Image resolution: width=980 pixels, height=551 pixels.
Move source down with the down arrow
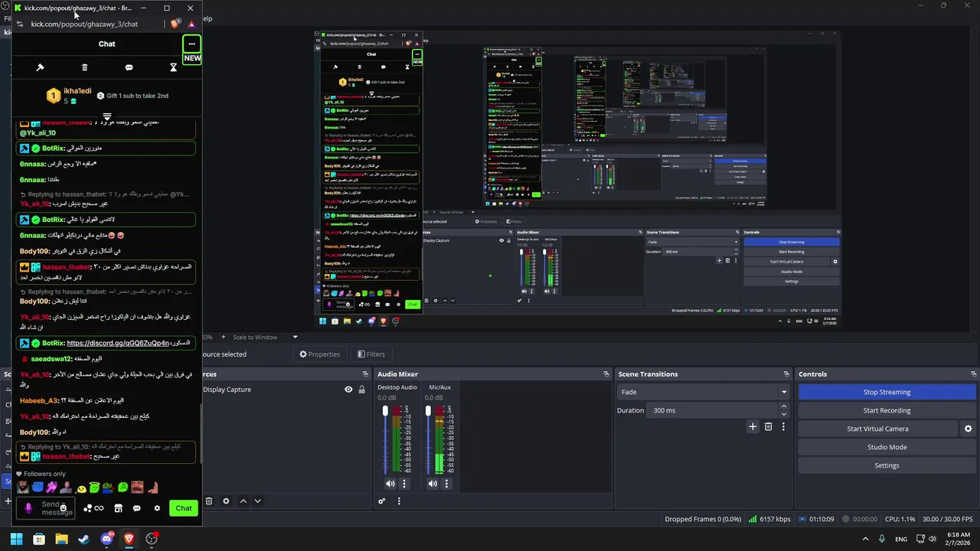click(x=257, y=501)
